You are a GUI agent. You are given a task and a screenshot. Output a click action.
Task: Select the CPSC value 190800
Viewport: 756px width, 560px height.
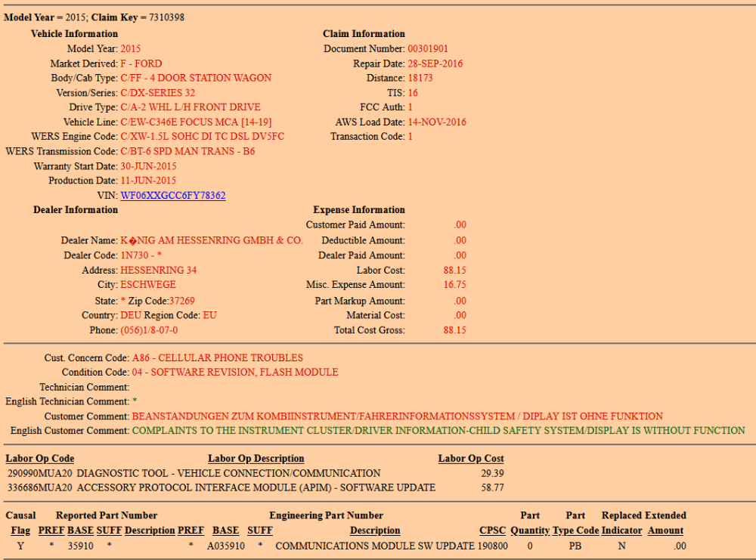tap(493, 545)
